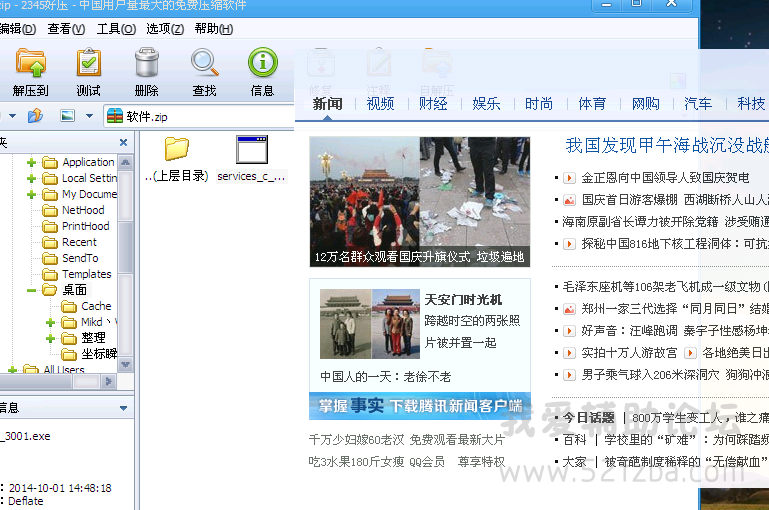
Task: Open the flag-raising ceremony news photo
Action: pyautogui.click(x=420, y=202)
